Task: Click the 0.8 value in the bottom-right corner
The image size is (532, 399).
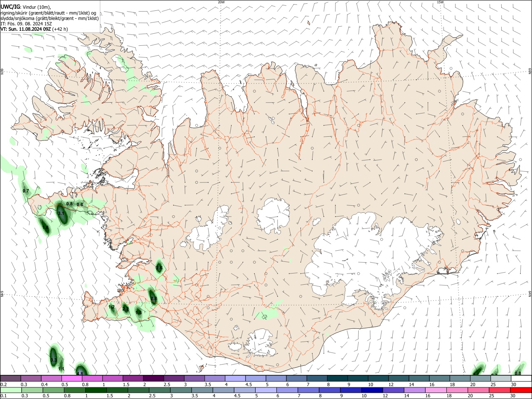Action: coord(518,373)
